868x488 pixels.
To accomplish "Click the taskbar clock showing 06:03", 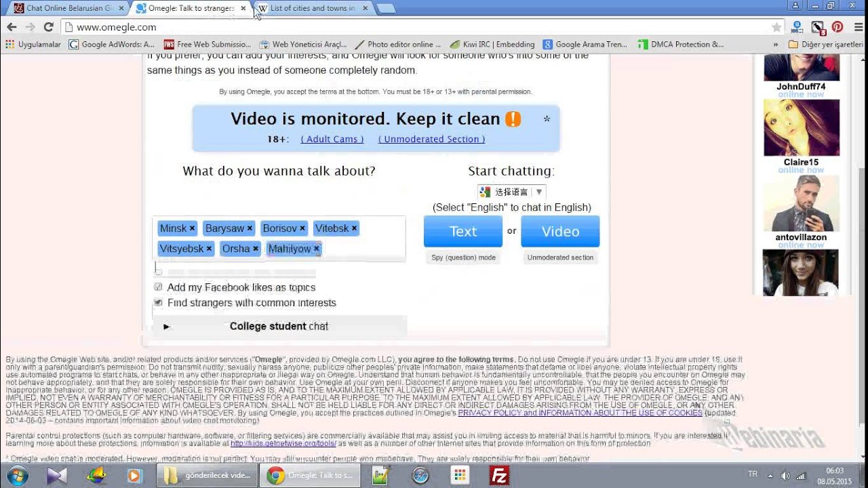I will click(835, 476).
